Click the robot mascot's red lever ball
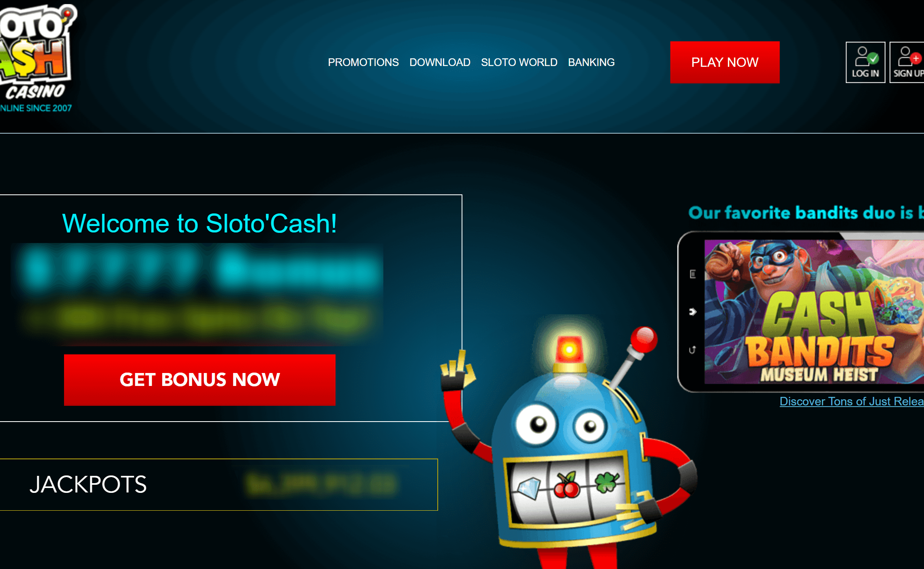Image resolution: width=924 pixels, height=569 pixels. pos(644,339)
